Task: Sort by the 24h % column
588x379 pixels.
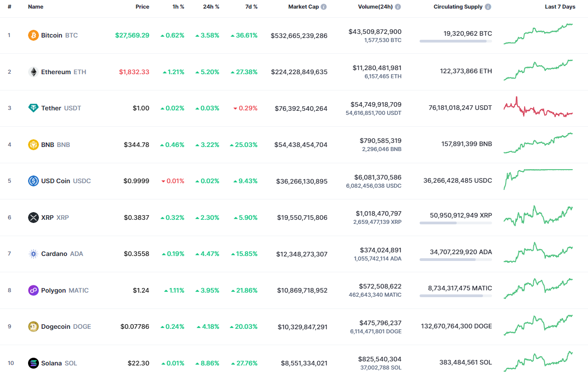Action: (211, 6)
